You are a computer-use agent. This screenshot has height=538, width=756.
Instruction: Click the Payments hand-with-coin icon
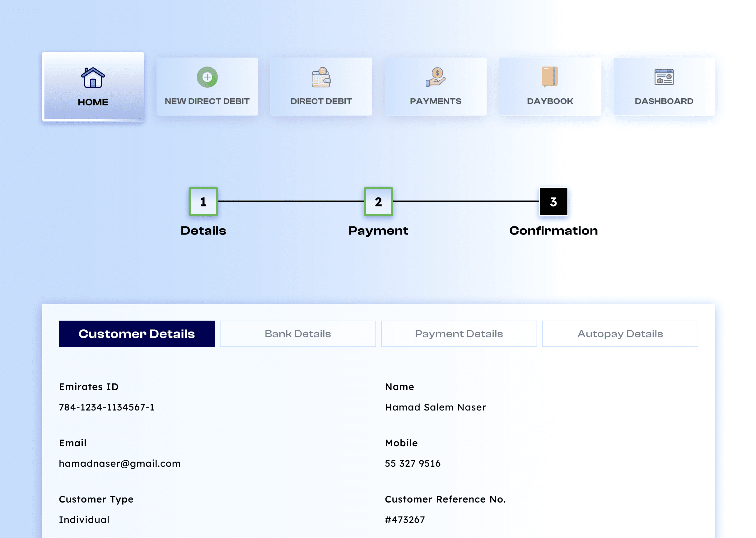click(x=436, y=77)
